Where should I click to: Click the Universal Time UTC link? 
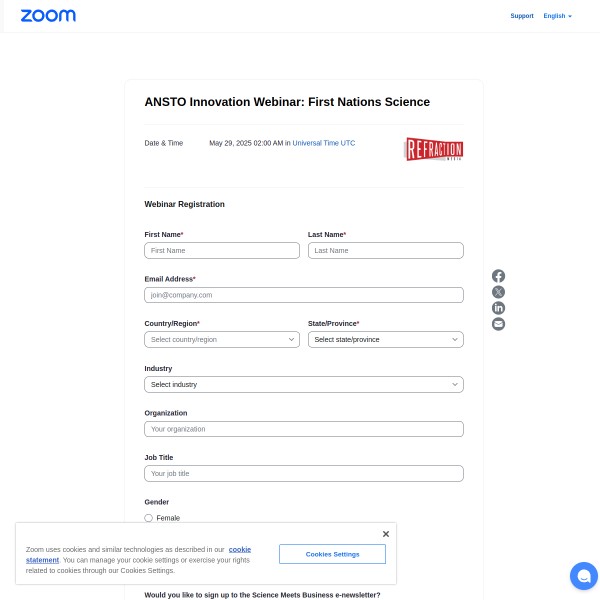(x=323, y=143)
